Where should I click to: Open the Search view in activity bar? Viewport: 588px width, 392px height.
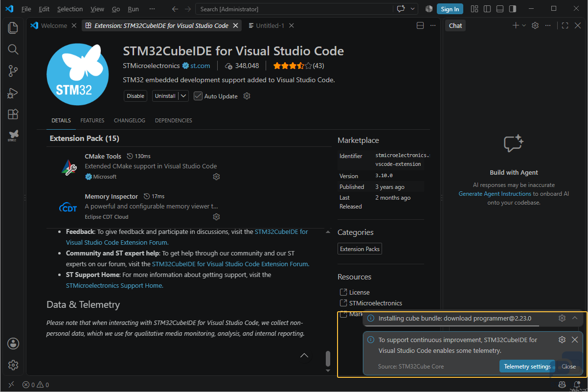click(13, 49)
